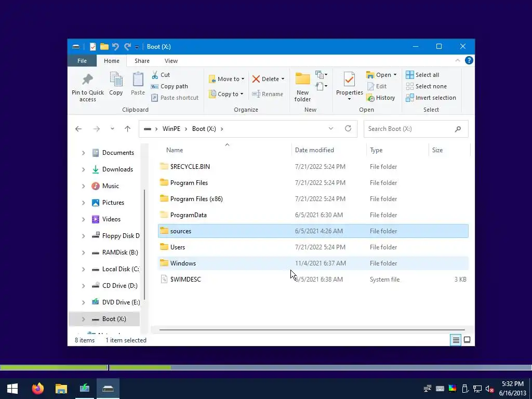The image size is (532, 399).
Task: Go up one level with Up arrow
Action: tap(128, 129)
